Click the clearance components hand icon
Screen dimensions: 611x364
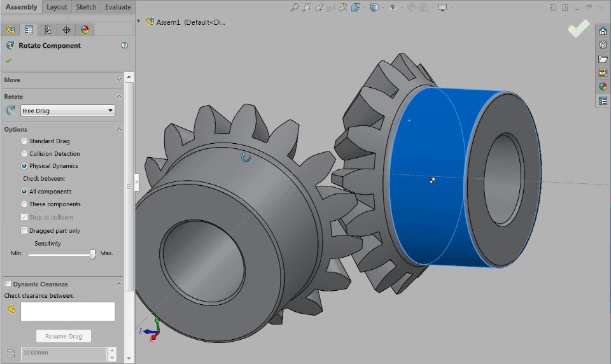click(x=11, y=309)
